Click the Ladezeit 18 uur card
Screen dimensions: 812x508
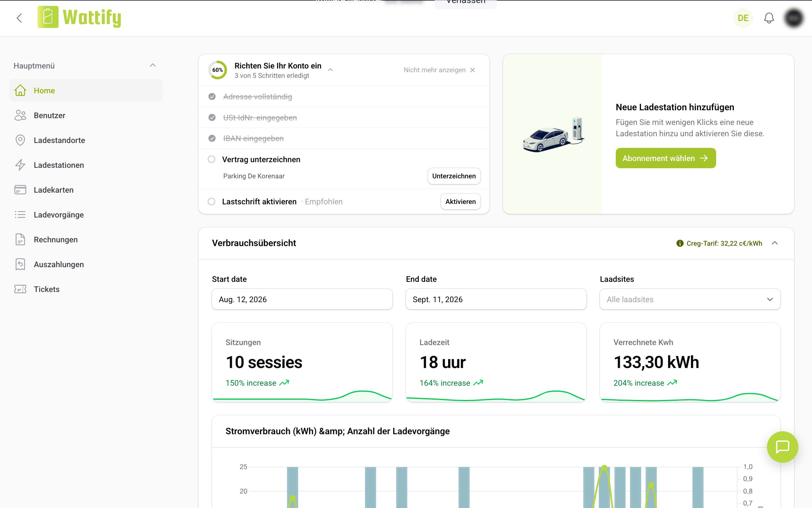(x=496, y=362)
